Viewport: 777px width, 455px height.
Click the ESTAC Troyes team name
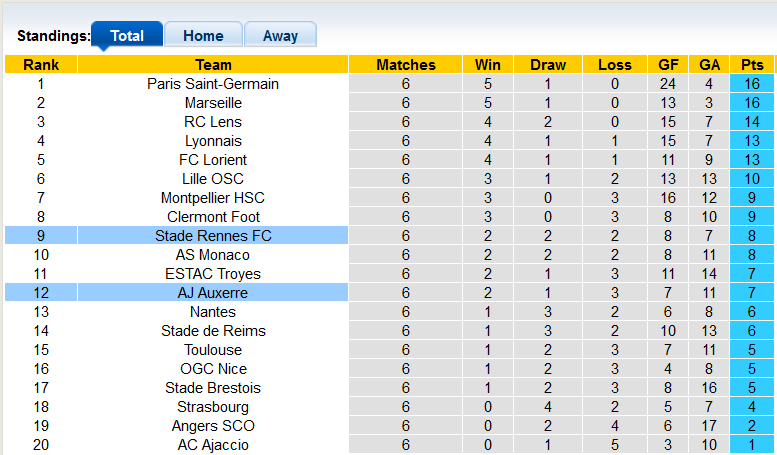(x=213, y=274)
